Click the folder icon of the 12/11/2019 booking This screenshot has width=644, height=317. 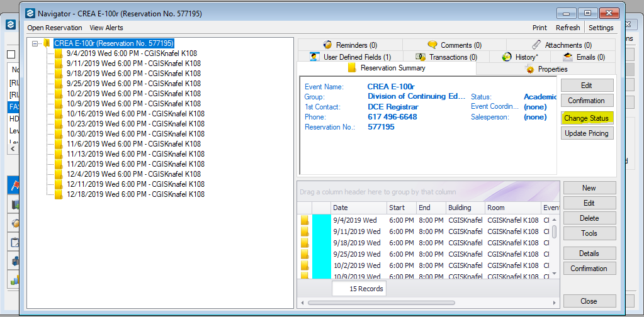click(59, 184)
